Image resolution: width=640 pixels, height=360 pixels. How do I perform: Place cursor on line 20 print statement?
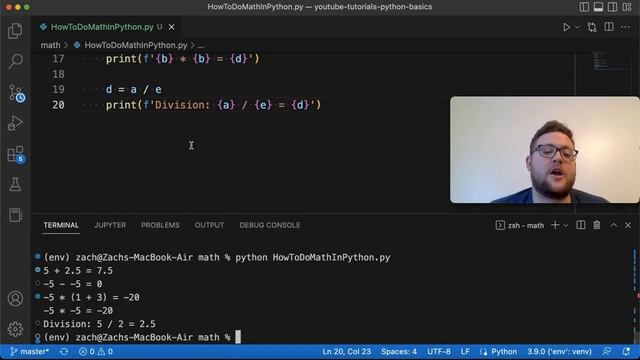point(213,105)
